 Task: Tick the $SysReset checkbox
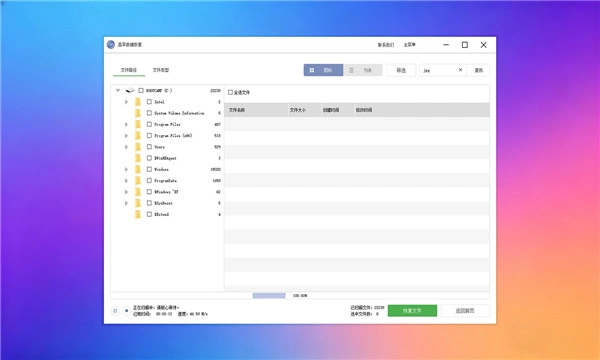coord(149,203)
